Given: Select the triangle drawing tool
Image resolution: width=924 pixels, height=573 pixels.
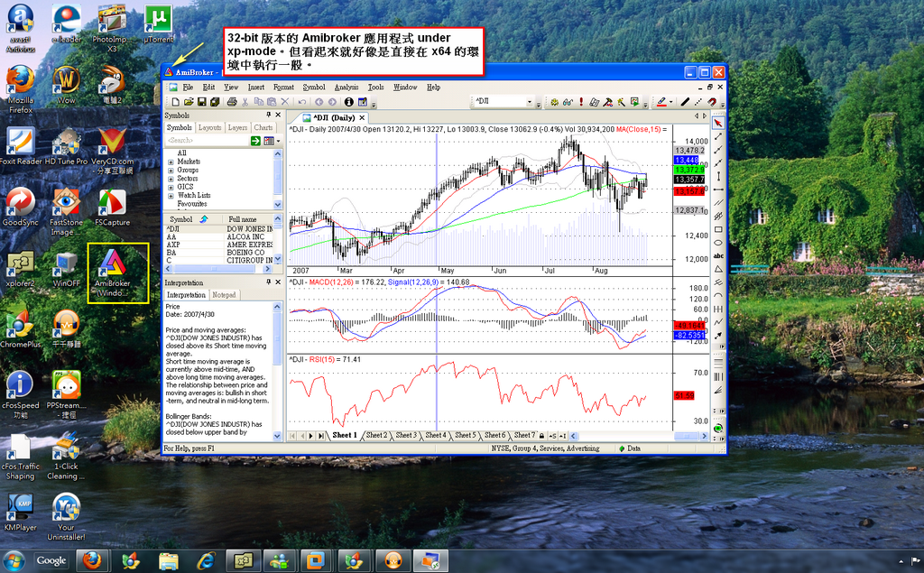Looking at the screenshot, I should (718, 269).
